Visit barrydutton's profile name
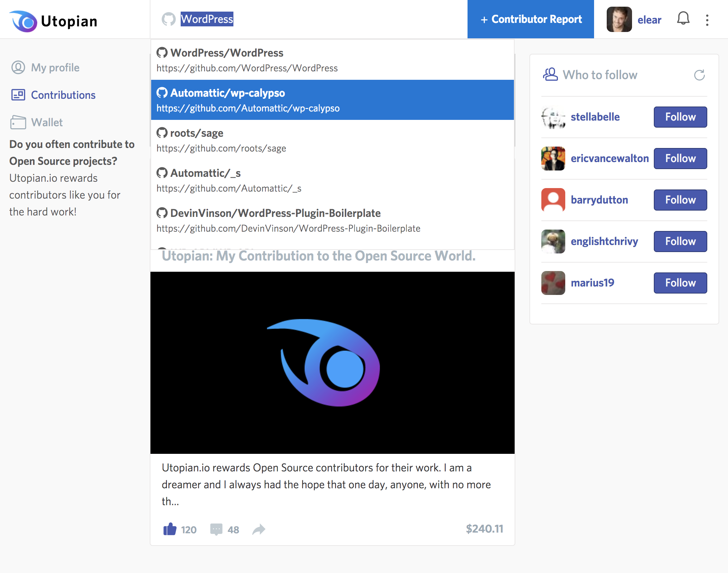This screenshot has height=573, width=728. [x=599, y=200]
